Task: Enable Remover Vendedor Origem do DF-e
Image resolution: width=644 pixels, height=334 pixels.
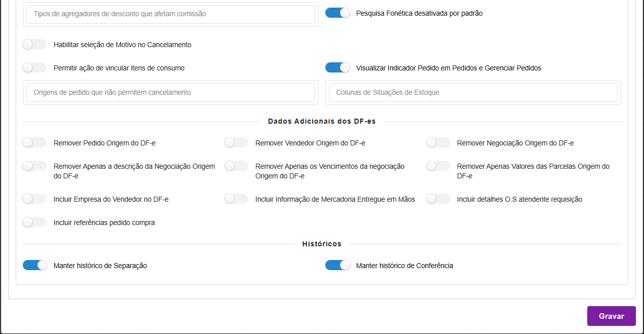Action: (x=236, y=142)
